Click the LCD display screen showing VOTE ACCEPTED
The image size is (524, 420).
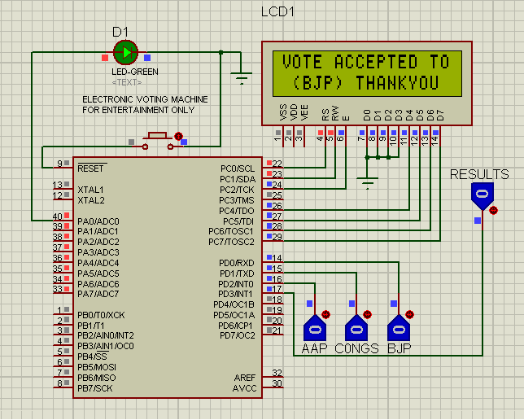point(367,73)
